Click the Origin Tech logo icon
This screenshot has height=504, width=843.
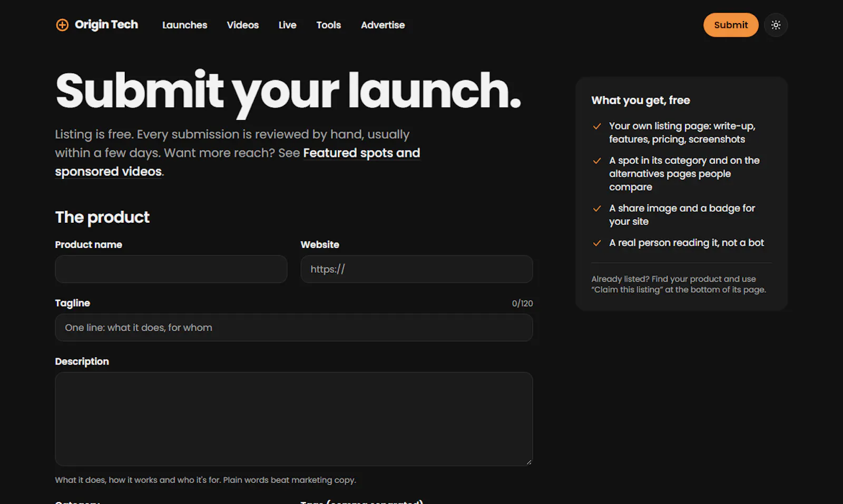(62, 25)
